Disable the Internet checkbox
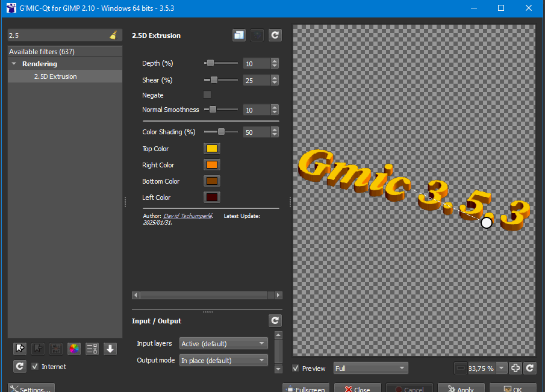The image size is (545, 392). (35, 366)
